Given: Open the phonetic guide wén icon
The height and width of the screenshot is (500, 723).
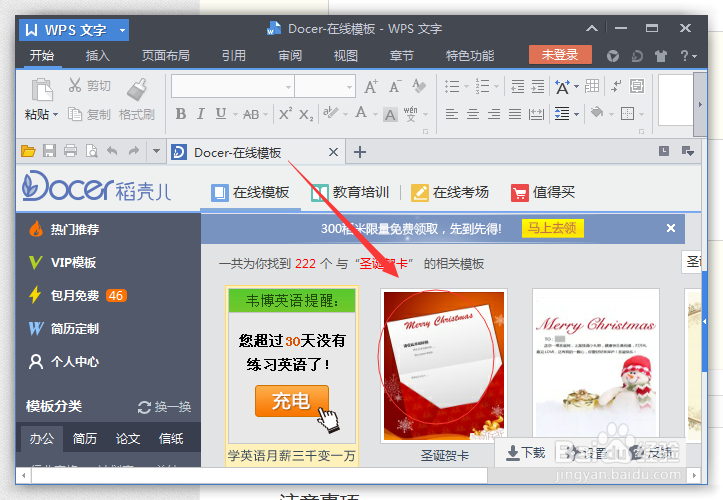Looking at the screenshot, I should pos(410,113).
